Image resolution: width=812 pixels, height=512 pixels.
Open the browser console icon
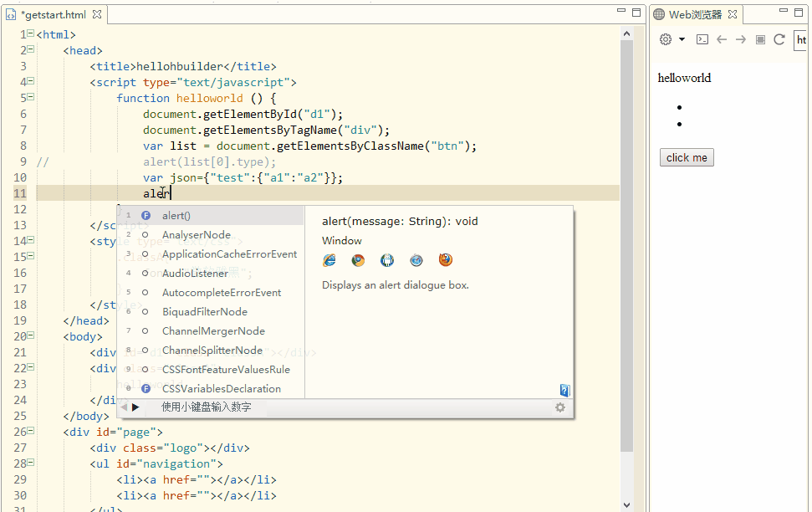702,39
